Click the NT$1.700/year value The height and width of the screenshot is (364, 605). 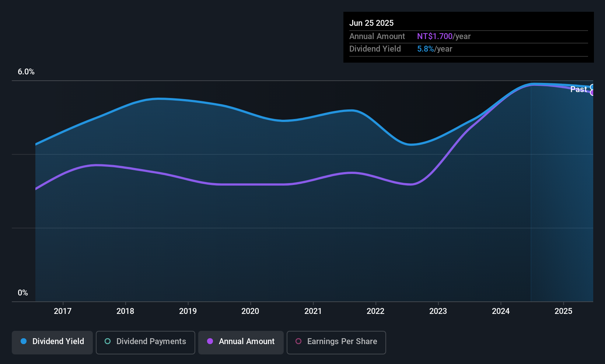pos(435,36)
